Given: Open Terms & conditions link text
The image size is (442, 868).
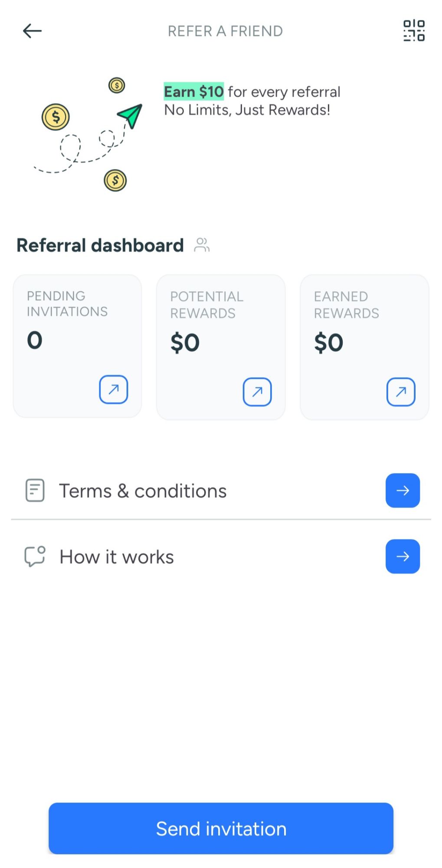Looking at the screenshot, I should (143, 490).
